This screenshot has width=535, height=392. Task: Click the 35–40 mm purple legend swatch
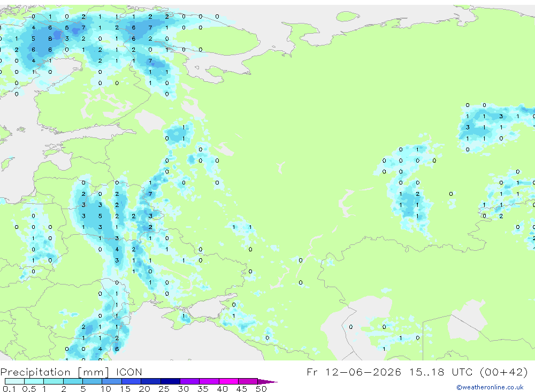coord(209,381)
